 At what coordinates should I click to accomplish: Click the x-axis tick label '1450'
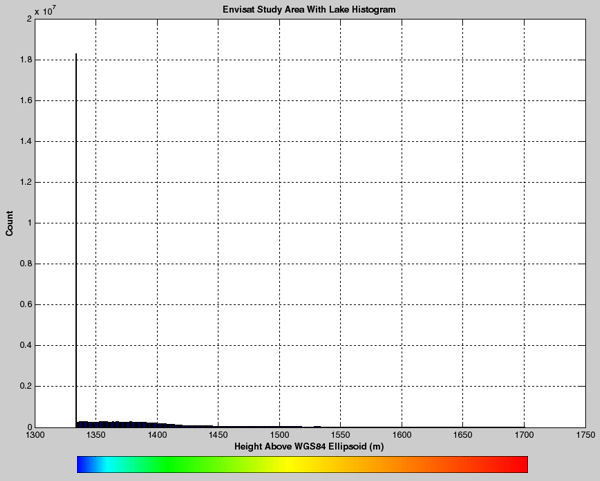pos(218,435)
